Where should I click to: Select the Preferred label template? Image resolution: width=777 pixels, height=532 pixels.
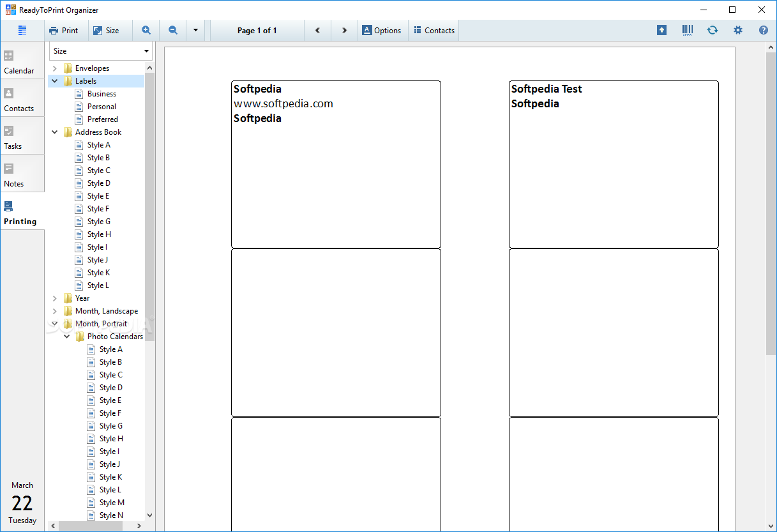click(102, 119)
